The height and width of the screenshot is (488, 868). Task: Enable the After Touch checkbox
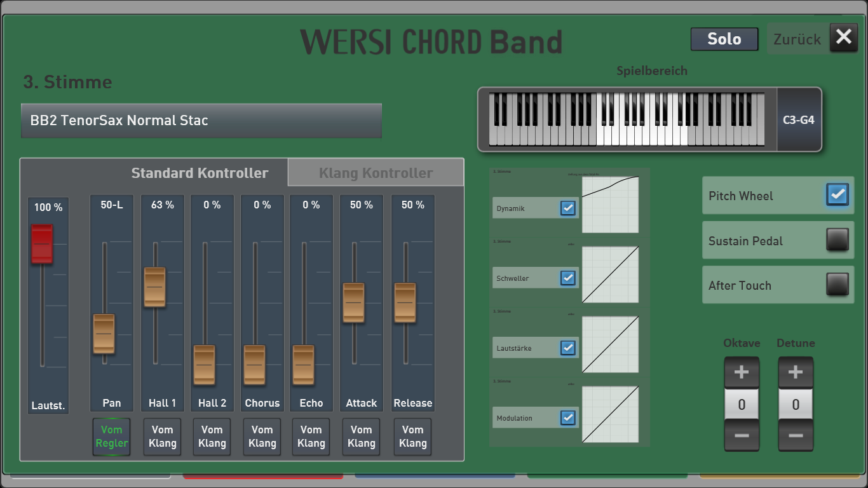[x=837, y=284]
